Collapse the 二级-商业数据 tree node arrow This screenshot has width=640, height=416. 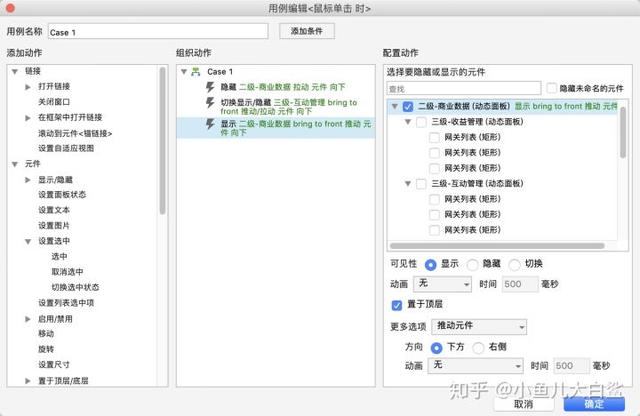tap(394, 106)
